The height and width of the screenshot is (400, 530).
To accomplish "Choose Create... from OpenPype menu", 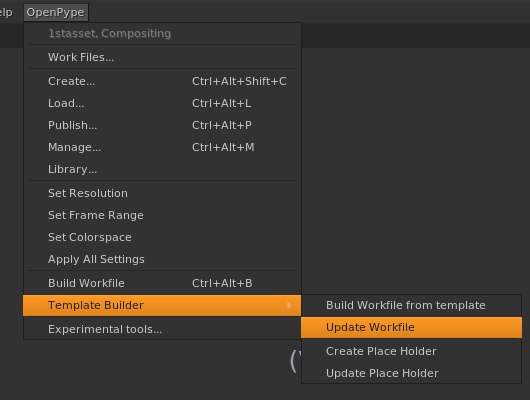I will [x=162, y=81].
